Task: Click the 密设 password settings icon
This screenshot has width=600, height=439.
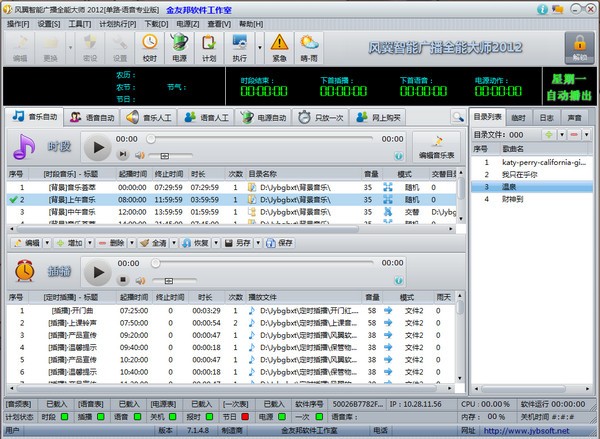Action: click(90, 48)
